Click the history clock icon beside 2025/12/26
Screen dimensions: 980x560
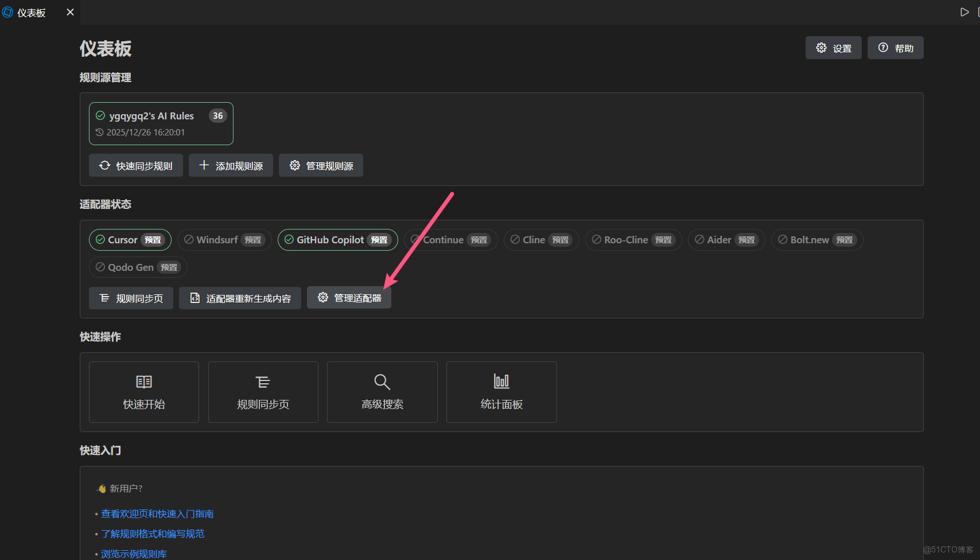[100, 133]
